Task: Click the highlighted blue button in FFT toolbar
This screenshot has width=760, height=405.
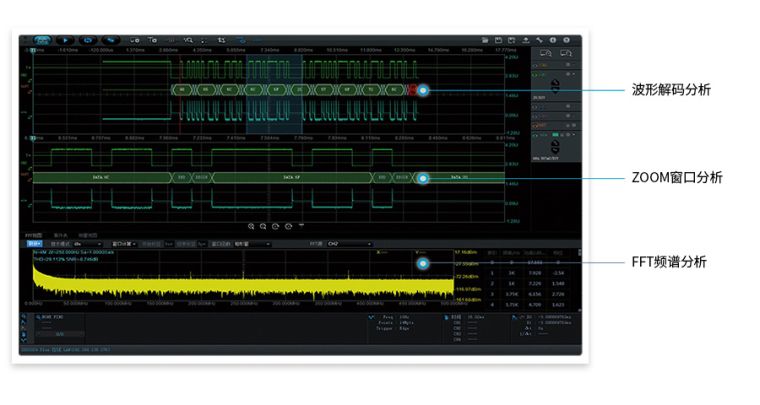Action: [x=34, y=243]
